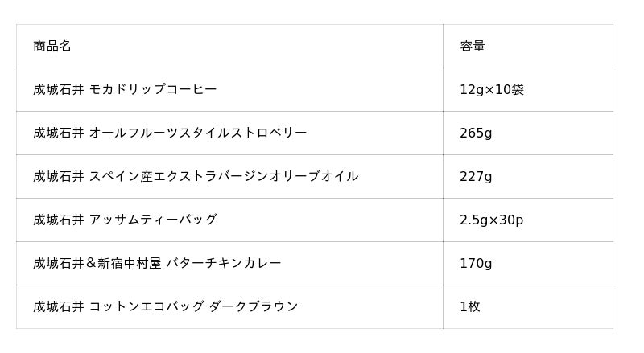Select the 12g×10袋 capacity cell
Viewport: 644px width, 353px height.
click(492, 90)
